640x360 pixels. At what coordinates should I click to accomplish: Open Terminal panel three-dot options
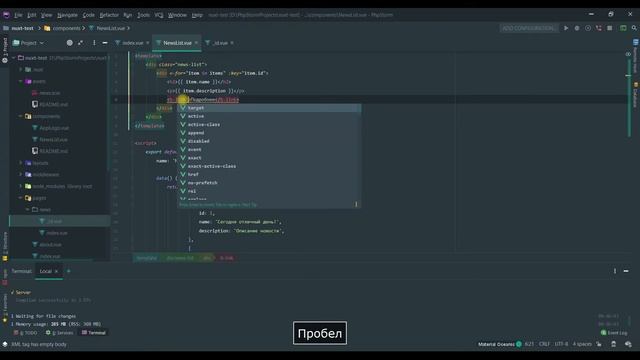tap(615, 271)
